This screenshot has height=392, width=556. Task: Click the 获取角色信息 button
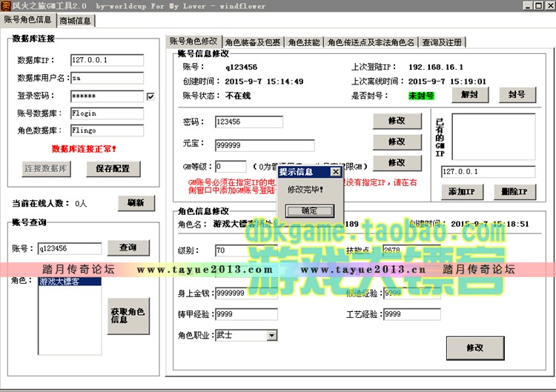click(x=128, y=316)
